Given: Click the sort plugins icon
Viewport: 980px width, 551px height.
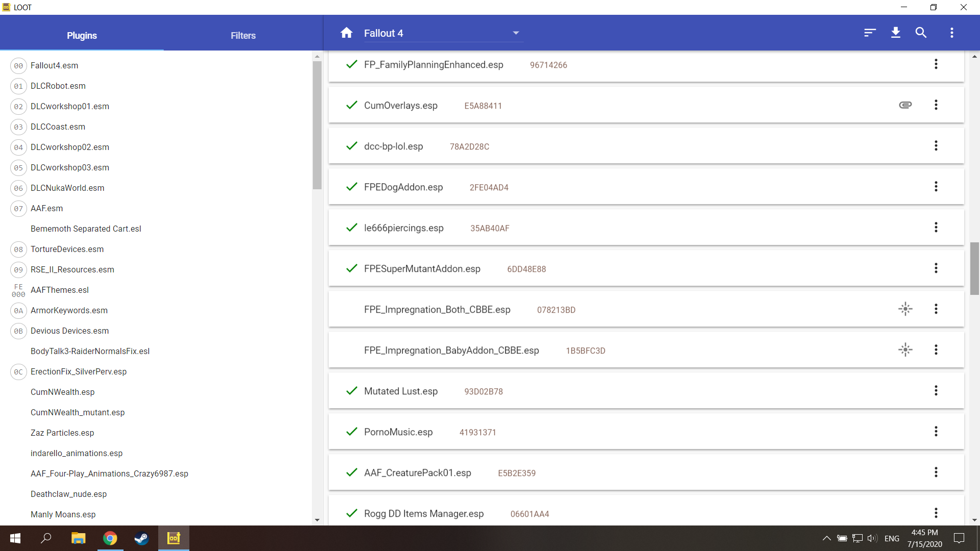Looking at the screenshot, I should 870,33.
